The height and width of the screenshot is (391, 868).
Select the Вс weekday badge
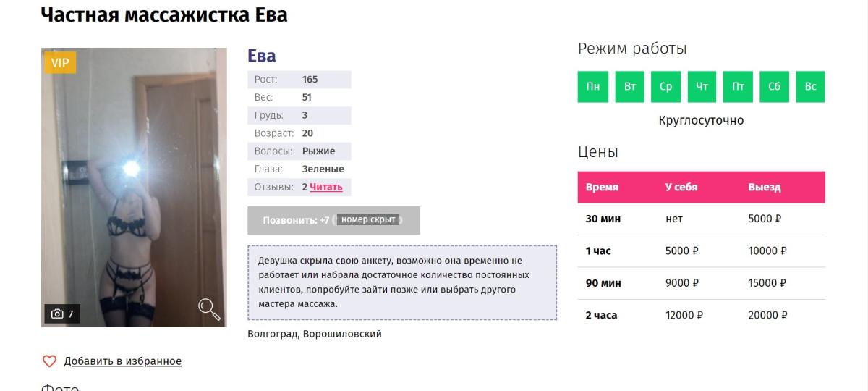(810, 87)
